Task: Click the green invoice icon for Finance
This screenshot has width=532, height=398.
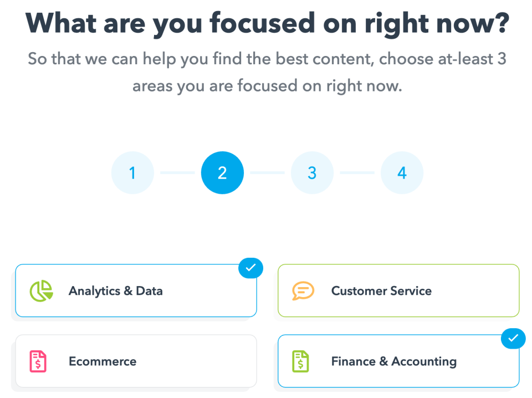Action: tap(300, 361)
